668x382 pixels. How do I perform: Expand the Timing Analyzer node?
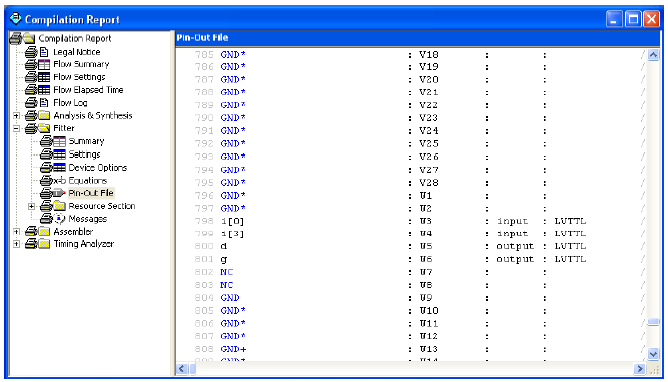coord(16,244)
